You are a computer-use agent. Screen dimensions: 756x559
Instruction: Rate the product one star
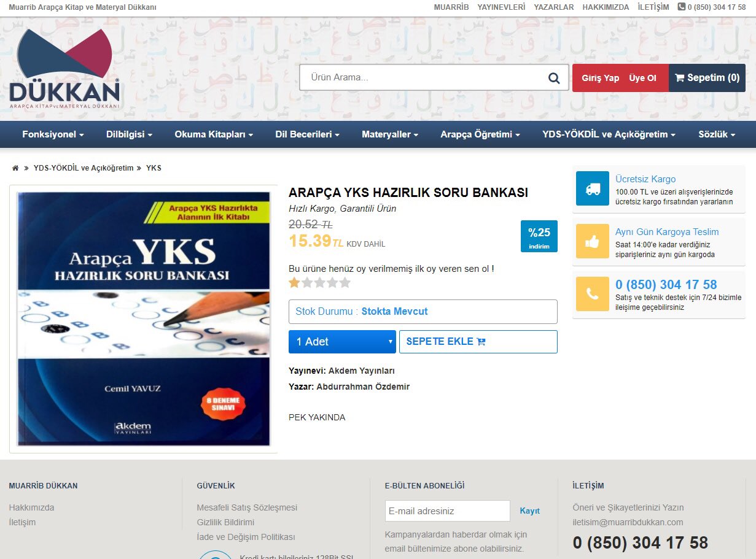294,282
